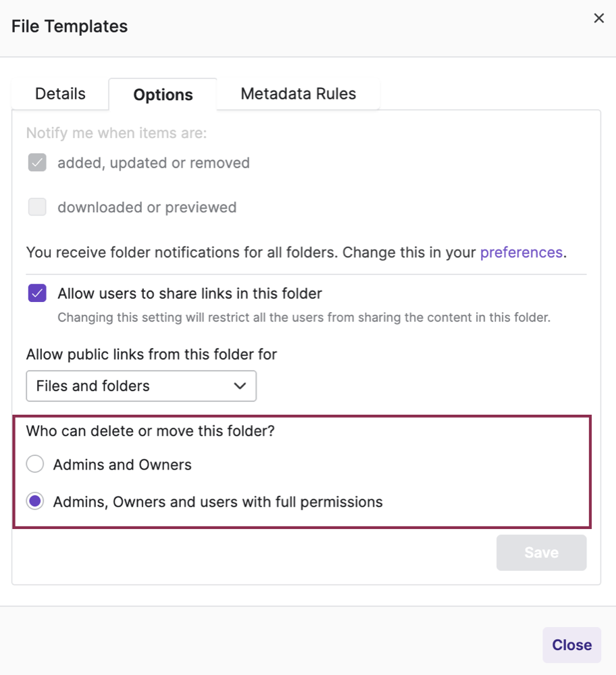Open the Metadata Rules tab
The width and height of the screenshot is (616, 675).
(x=298, y=93)
